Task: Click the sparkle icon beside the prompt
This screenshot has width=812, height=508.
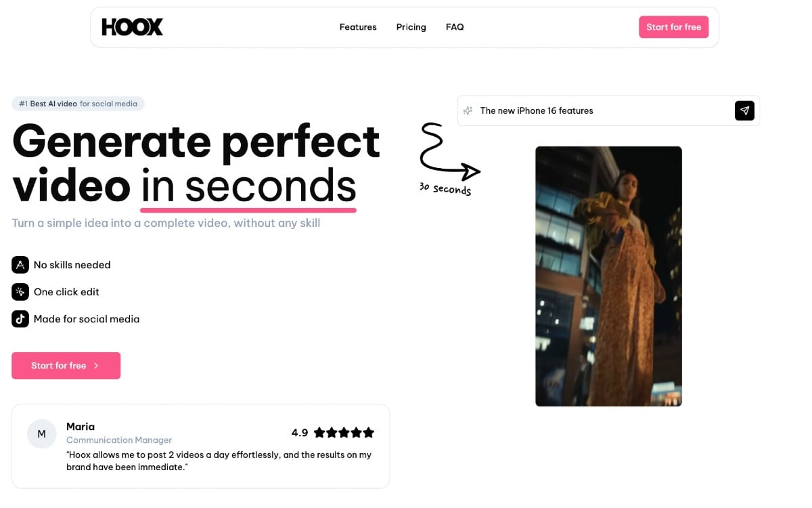Action: point(468,110)
